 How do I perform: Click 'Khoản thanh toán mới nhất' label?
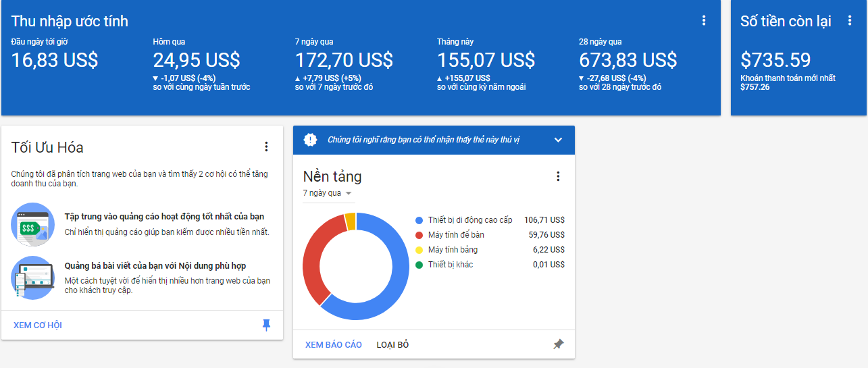pyautogui.click(x=788, y=78)
